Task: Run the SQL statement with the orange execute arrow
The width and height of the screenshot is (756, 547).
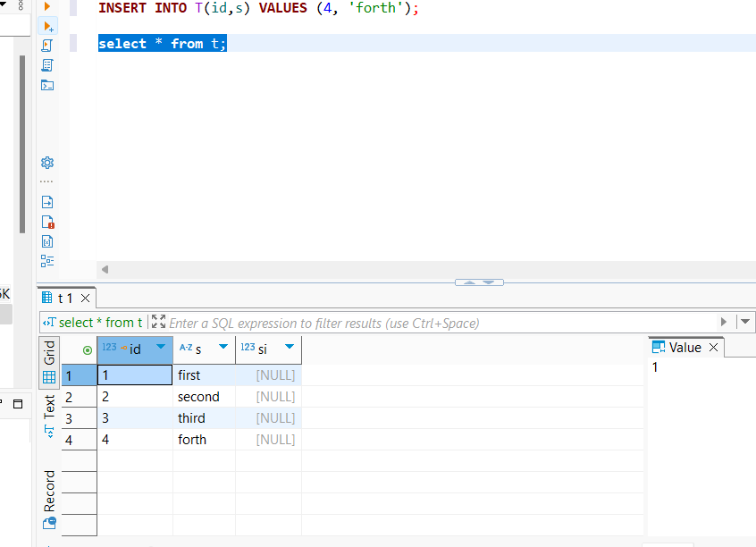Action: (x=47, y=5)
